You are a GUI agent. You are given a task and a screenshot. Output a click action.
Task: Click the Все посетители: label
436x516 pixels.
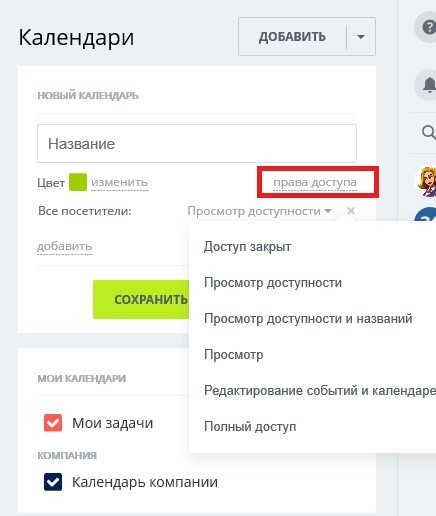[x=85, y=211]
